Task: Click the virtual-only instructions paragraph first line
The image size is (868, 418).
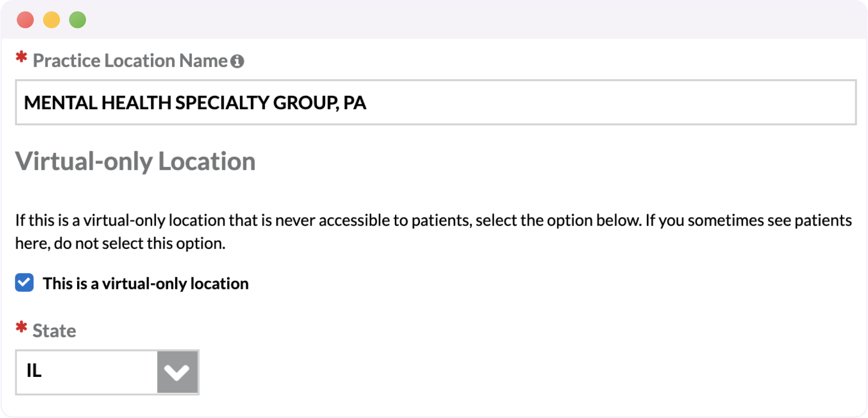Action: tap(434, 220)
